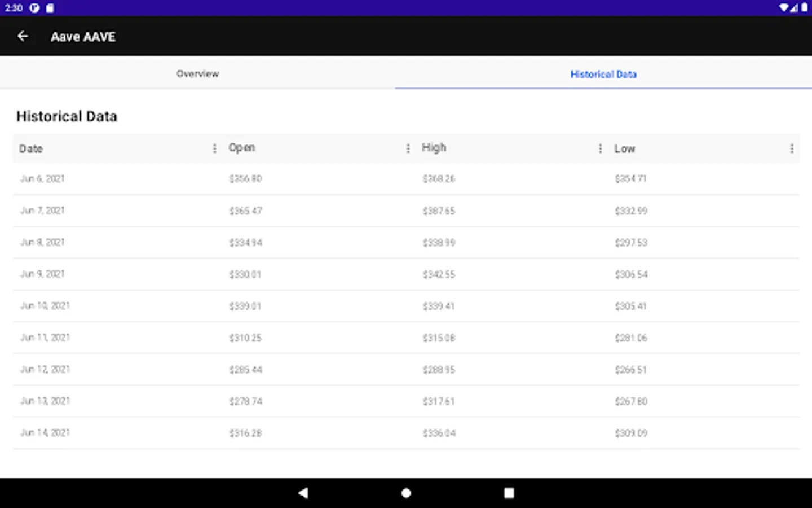Open the Open column options menu
This screenshot has height=508, width=812.
[x=408, y=148]
